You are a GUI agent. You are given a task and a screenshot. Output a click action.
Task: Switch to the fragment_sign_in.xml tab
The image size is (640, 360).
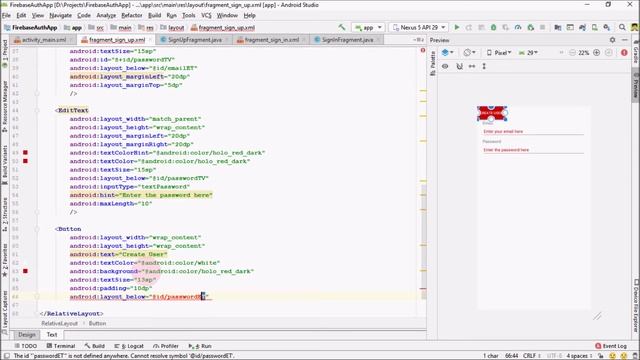click(271, 40)
